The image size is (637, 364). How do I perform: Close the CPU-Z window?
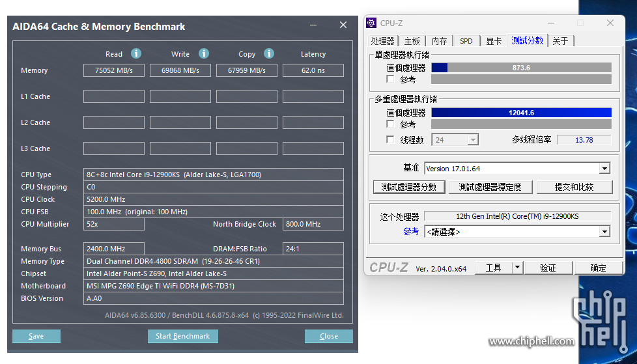(610, 23)
